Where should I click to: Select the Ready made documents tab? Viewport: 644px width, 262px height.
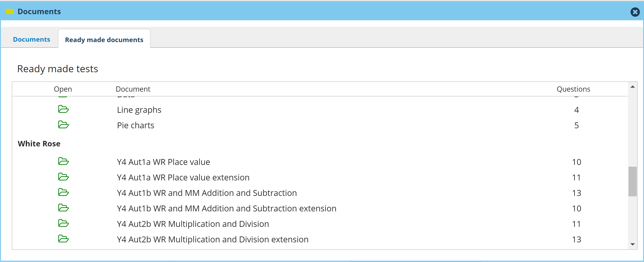click(104, 40)
